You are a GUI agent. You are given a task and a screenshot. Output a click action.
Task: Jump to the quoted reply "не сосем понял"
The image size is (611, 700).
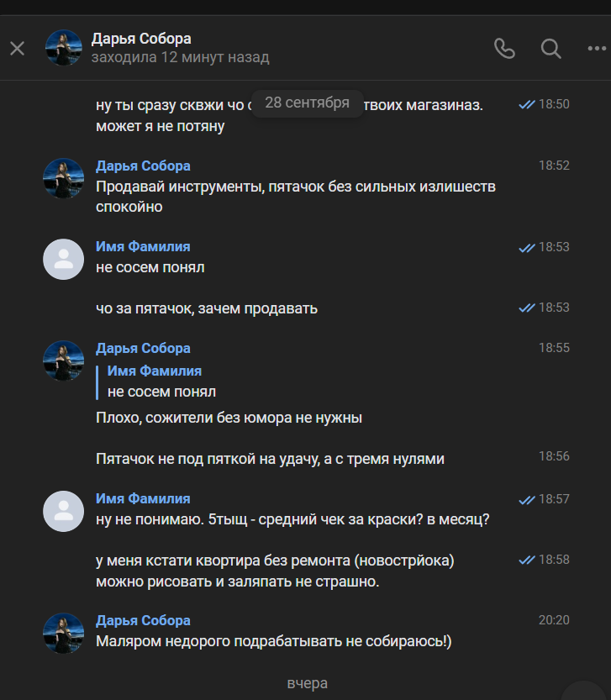pyautogui.click(x=161, y=382)
